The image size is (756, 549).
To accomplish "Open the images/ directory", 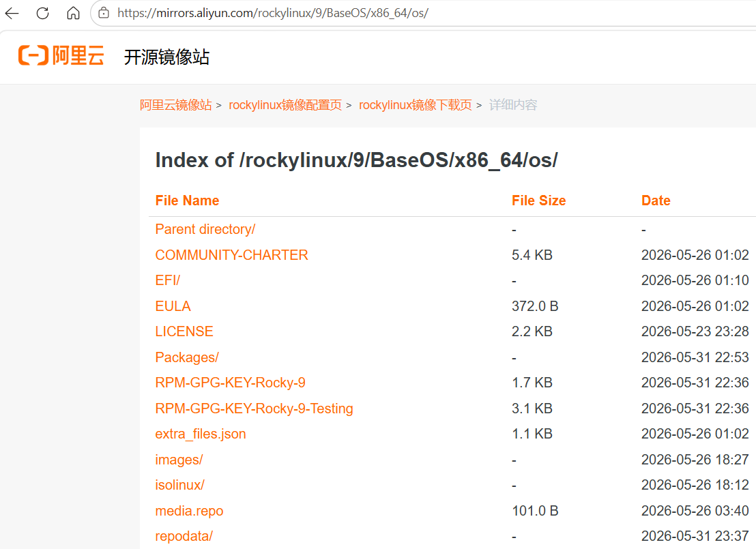I will coord(179,460).
